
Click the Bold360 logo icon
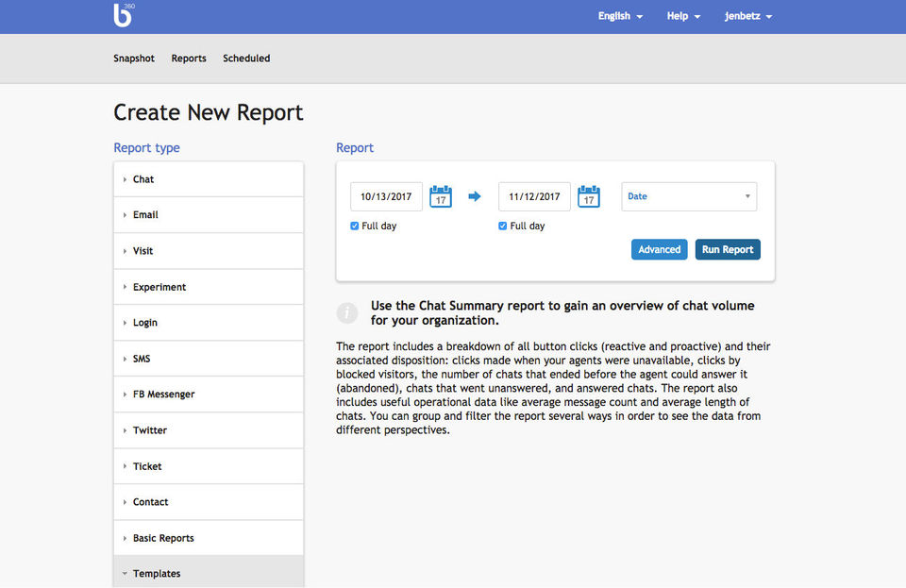point(123,16)
